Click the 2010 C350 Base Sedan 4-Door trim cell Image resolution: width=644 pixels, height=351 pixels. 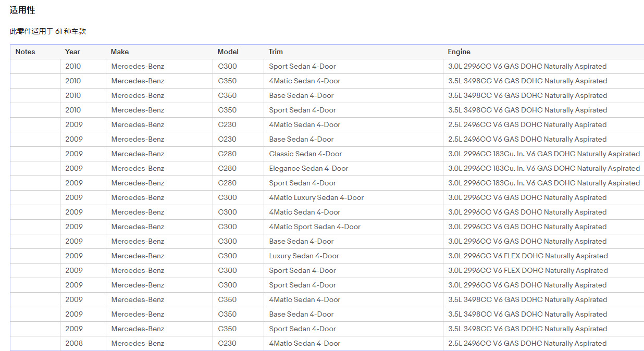point(353,96)
